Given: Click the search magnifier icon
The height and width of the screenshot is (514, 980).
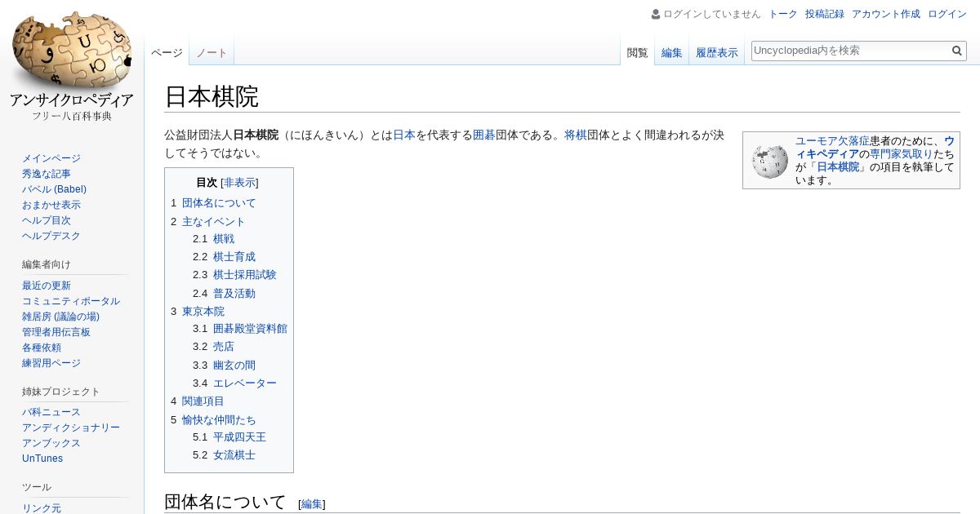Looking at the screenshot, I should point(957,51).
